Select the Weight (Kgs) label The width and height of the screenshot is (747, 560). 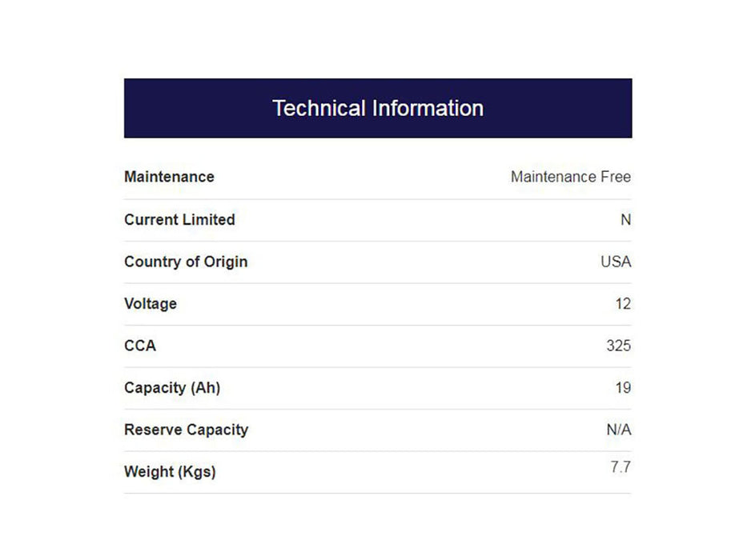pos(170,471)
